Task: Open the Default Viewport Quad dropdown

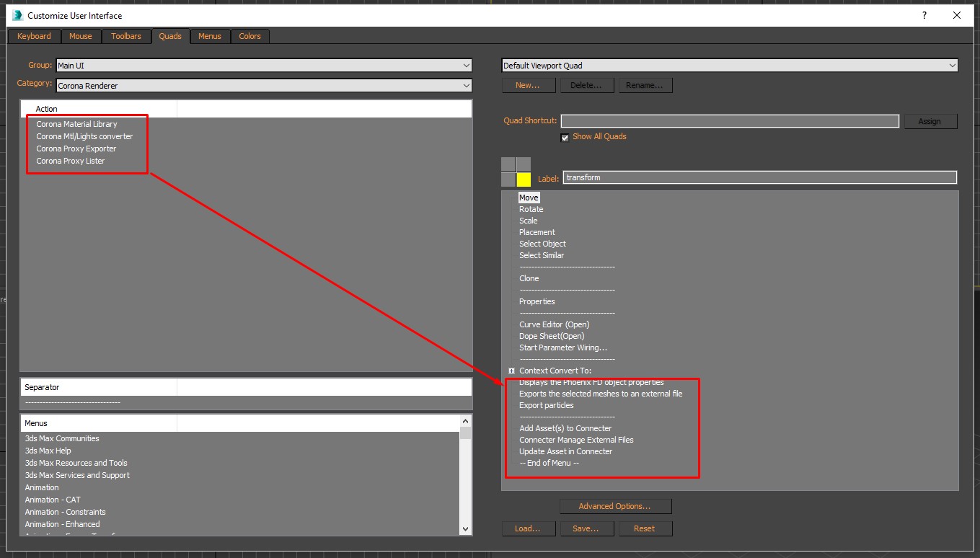Action: point(729,66)
